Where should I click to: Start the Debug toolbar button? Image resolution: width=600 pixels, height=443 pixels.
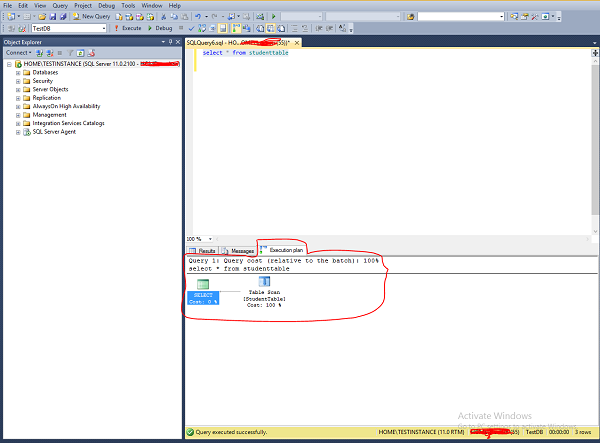tap(160, 28)
